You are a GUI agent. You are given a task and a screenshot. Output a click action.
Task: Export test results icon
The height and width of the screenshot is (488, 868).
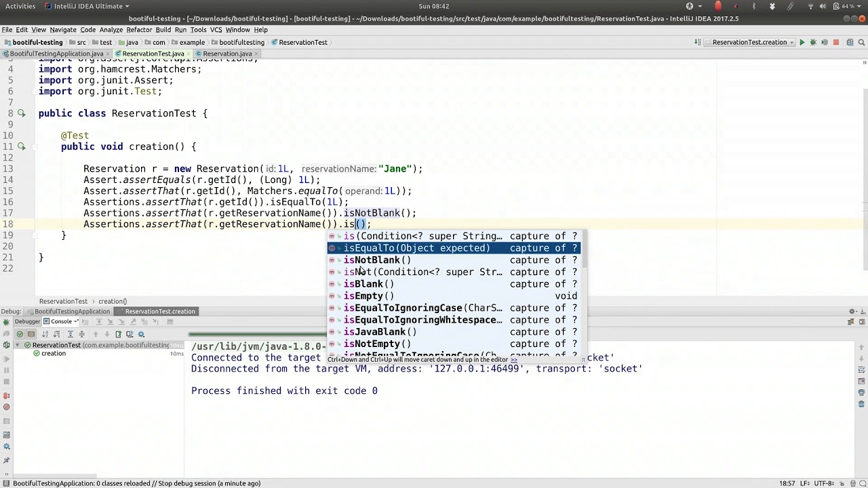pos(118,334)
